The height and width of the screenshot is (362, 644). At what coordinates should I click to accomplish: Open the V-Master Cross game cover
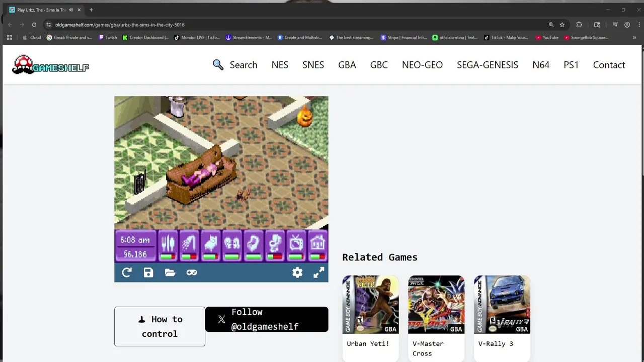coord(436,304)
